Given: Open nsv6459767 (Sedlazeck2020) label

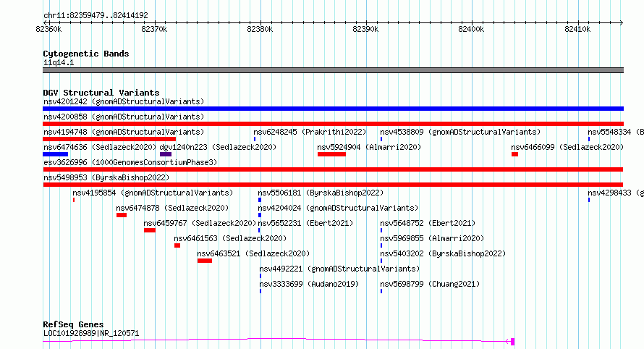Looking at the screenshot, I should 200,223.
